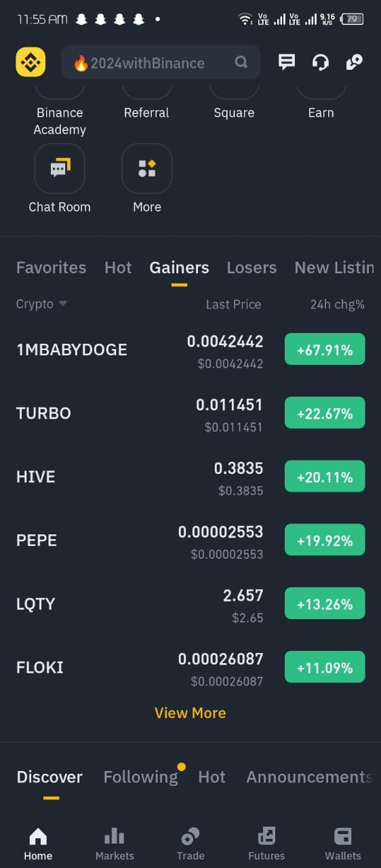
Task: Open Futures from bottom navigation
Action: pyautogui.click(x=266, y=844)
